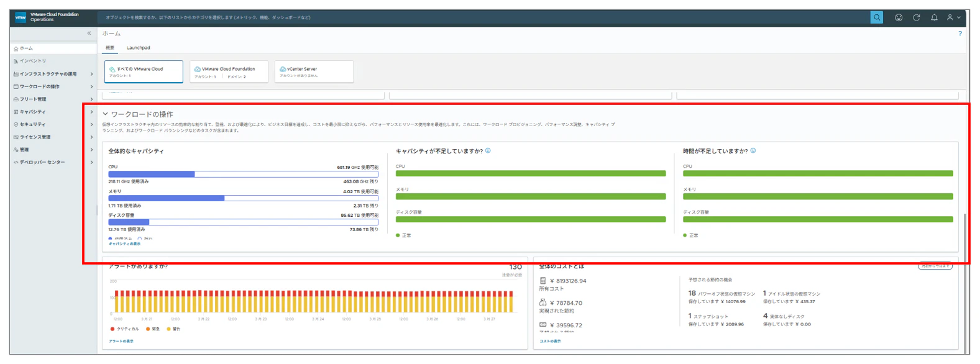980x364 pixels.
Task: Open the コストの表示 link
Action: click(x=550, y=341)
